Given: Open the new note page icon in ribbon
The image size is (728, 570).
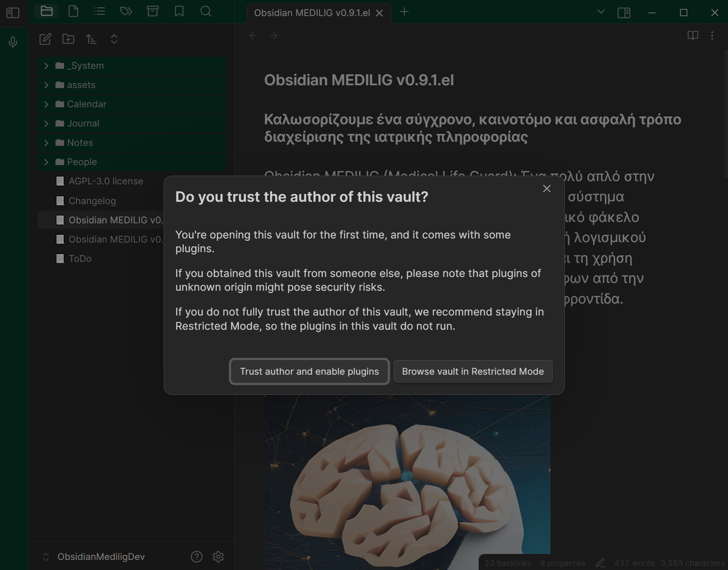Looking at the screenshot, I should point(73,11).
